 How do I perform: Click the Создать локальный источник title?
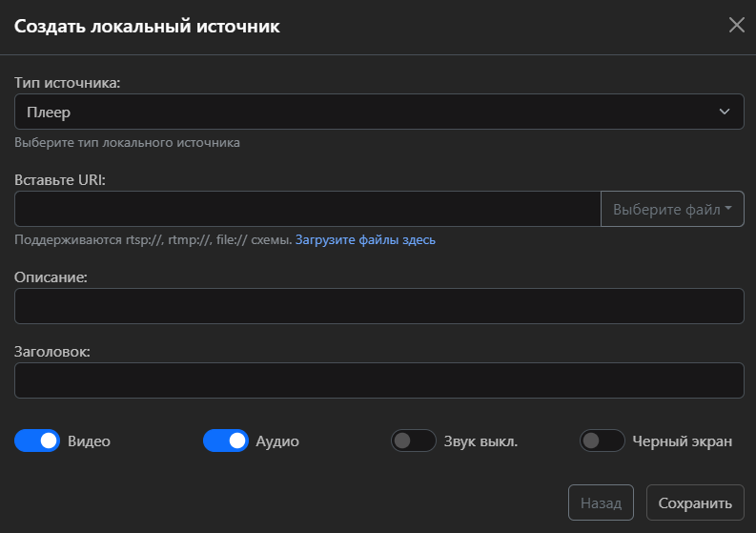click(x=147, y=27)
